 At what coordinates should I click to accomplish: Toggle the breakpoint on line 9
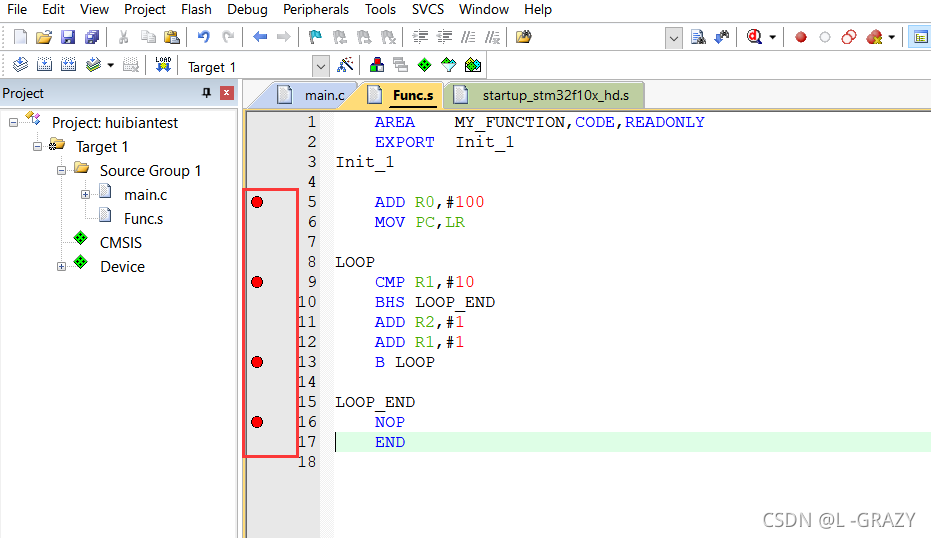click(257, 282)
